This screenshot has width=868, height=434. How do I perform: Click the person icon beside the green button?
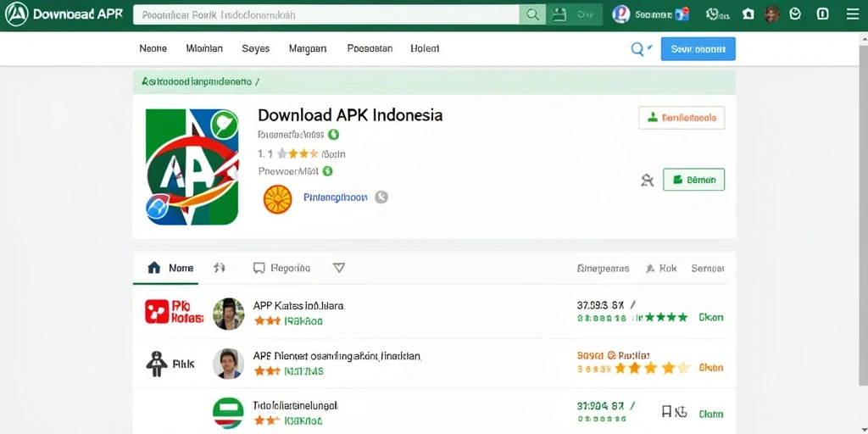click(647, 180)
